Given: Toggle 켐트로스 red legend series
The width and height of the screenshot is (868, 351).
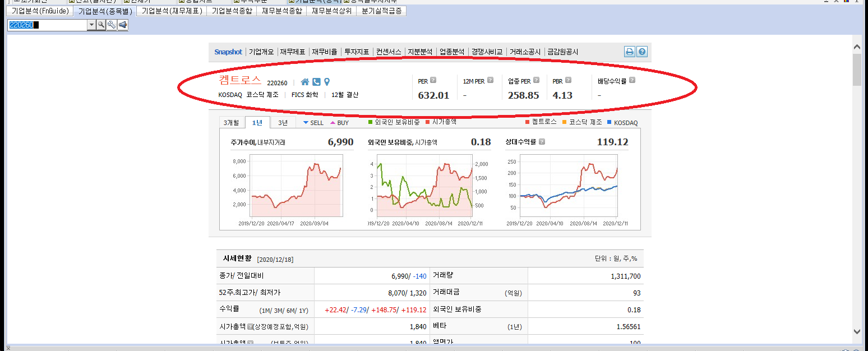Looking at the screenshot, I should 541,122.
